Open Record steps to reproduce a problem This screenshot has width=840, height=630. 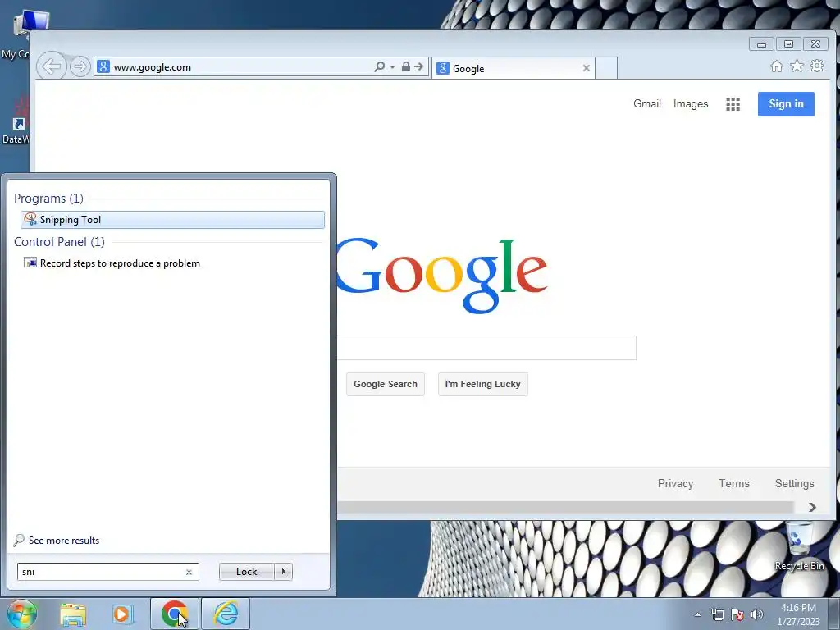pyautogui.click(x=112, y=263)
